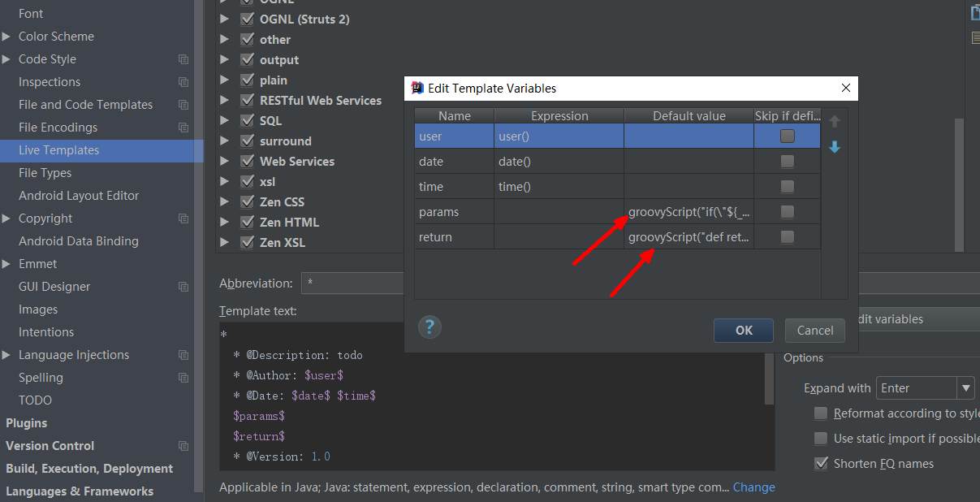This screenshot has width=980, height=502.
Task: Click the Expression column header
Action: click(559, 116)
